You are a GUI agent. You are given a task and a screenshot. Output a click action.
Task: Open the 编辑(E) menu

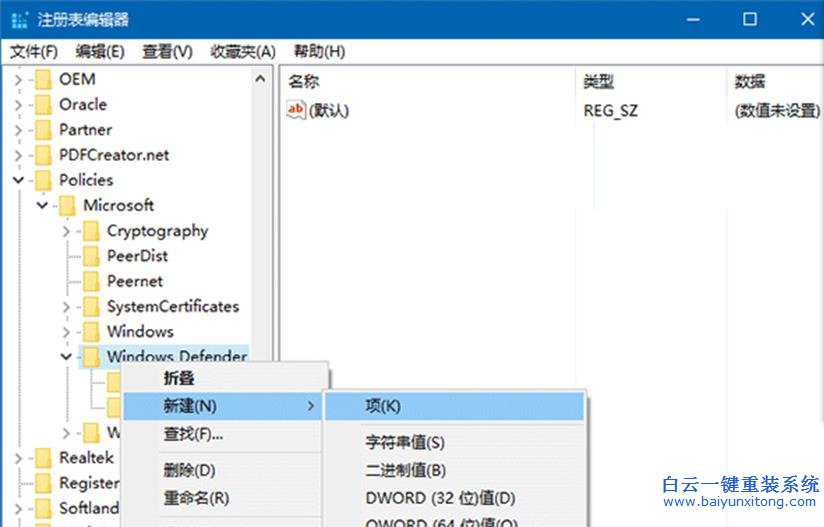coord(99,51)
